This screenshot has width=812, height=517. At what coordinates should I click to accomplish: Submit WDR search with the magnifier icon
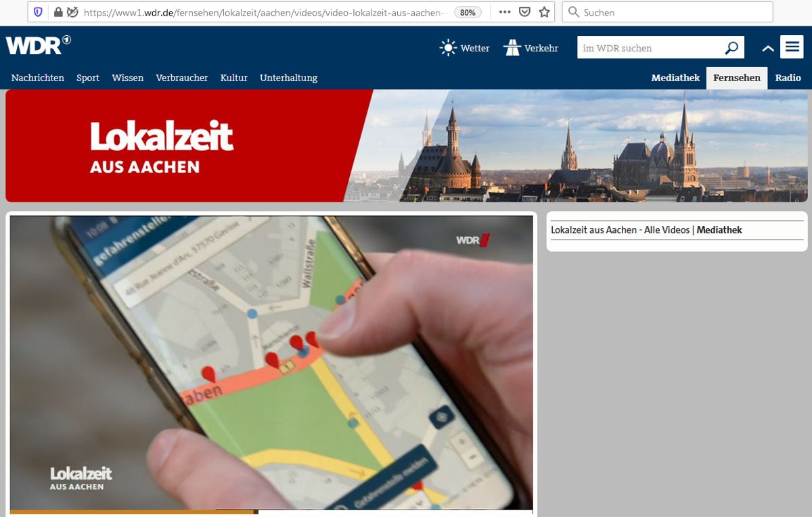[731, 48]
